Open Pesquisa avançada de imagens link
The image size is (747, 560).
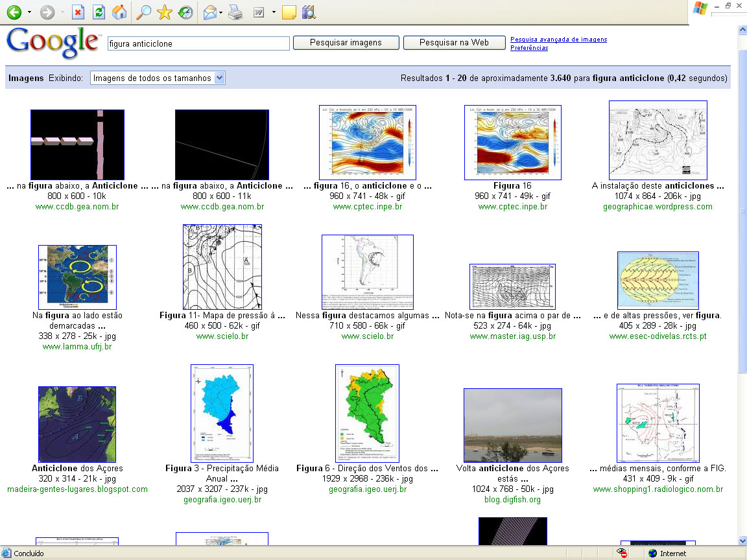point(558,40)
